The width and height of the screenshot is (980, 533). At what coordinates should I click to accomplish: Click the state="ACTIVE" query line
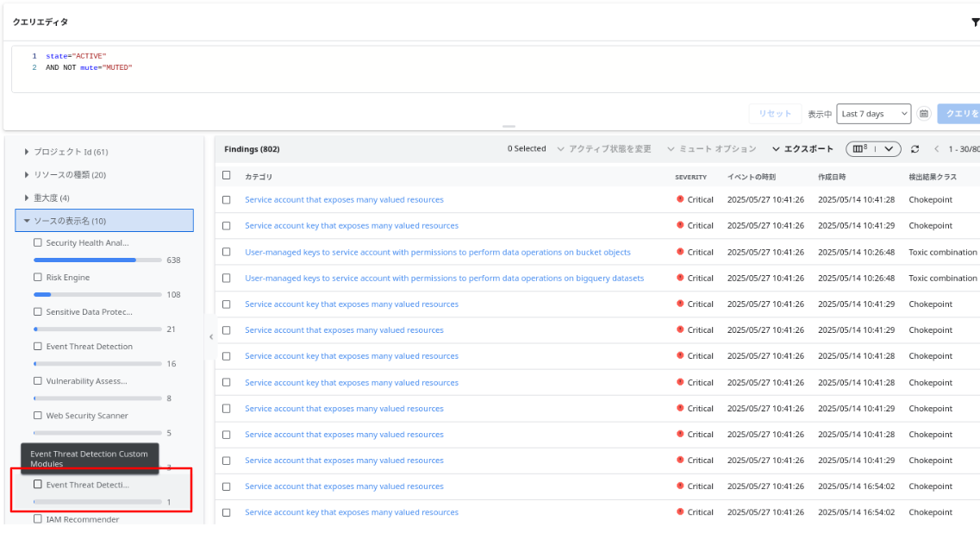(76, 56)
